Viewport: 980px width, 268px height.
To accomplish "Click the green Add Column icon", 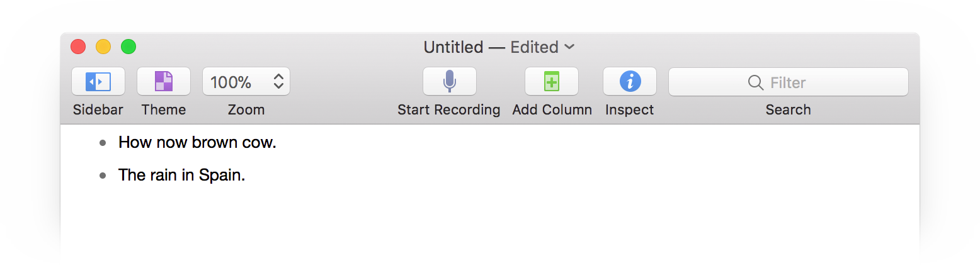I will pyautogui.click(x=552, y=82).
